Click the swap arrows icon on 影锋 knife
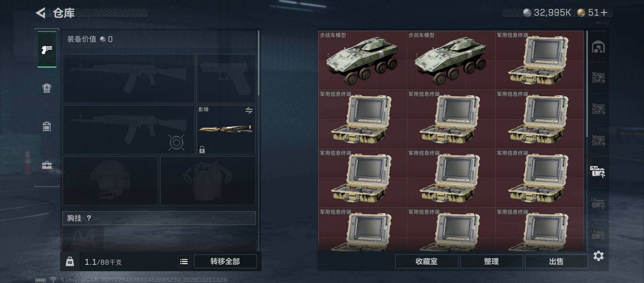The height and width of the screenshot is (283, 644). pyautogui.click(x=249, y=110)
